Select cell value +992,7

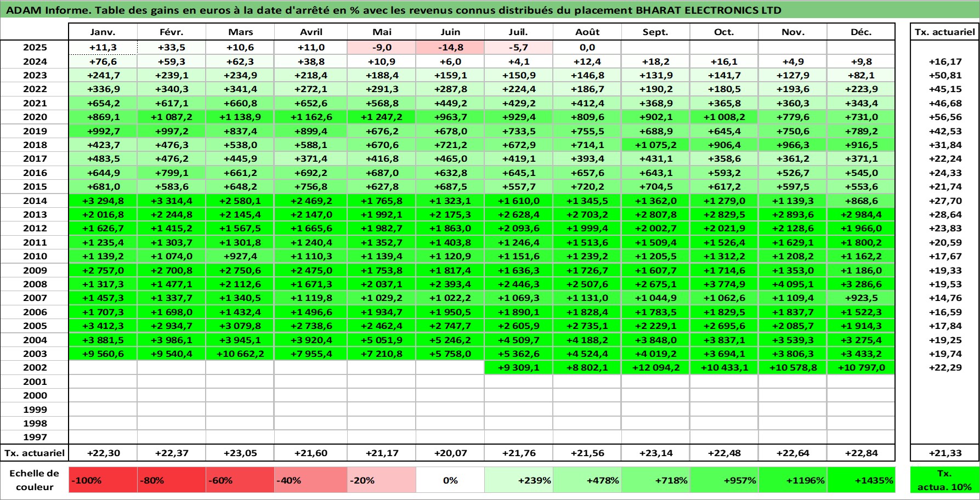pyautogui.click(x=103, y=131)
